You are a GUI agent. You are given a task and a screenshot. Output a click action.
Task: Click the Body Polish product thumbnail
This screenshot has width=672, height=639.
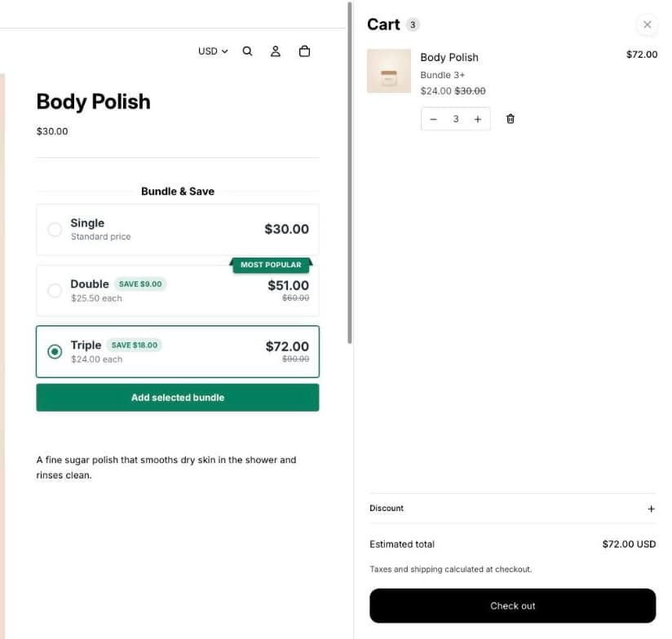point(389,71)
